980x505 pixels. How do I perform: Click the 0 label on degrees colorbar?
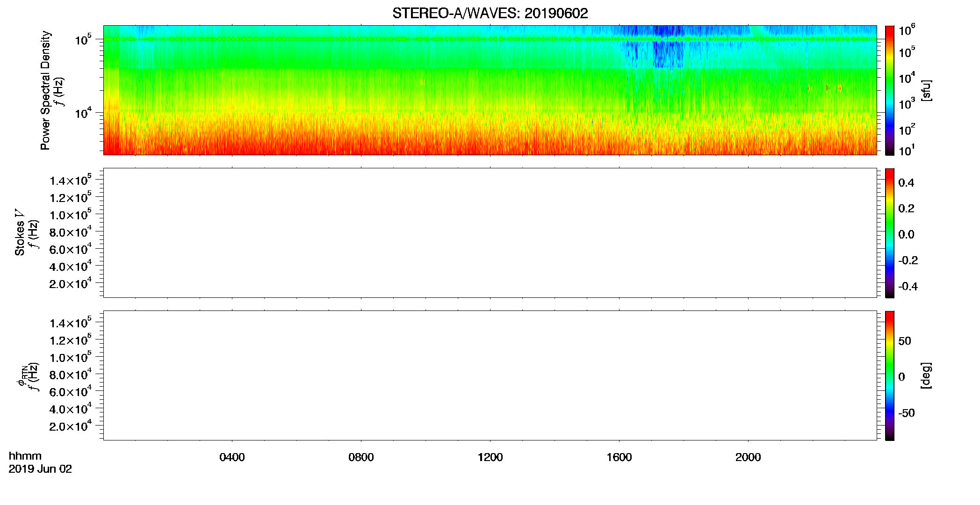[901, 377]
